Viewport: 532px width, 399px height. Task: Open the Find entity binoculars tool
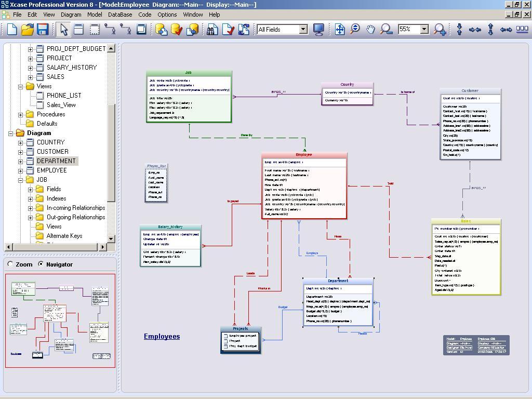211,30
